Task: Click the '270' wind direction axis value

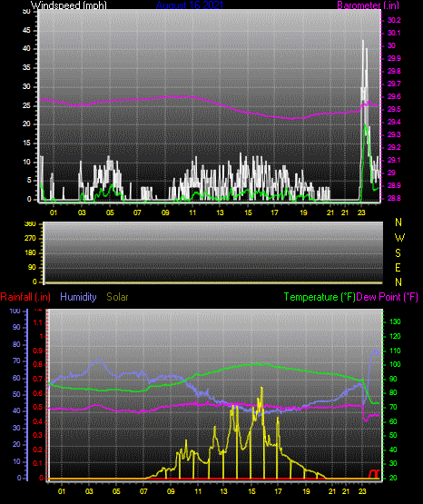Action: (x=30, y=239)
